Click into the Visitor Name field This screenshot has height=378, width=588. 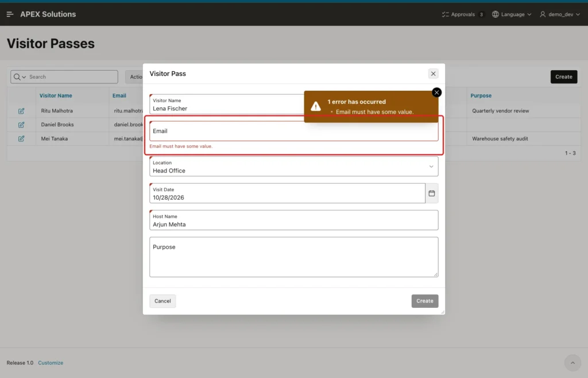[226, 105]
